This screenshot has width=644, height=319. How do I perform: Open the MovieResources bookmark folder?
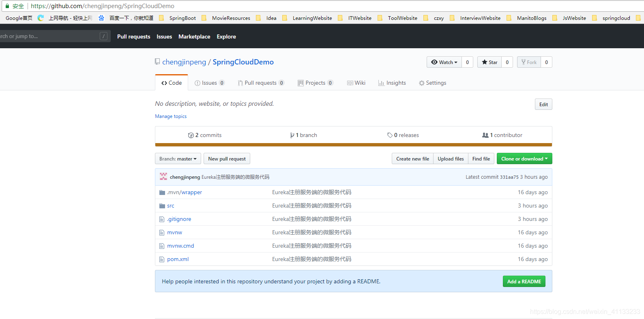pyautogui.click(x=226, y=18)
